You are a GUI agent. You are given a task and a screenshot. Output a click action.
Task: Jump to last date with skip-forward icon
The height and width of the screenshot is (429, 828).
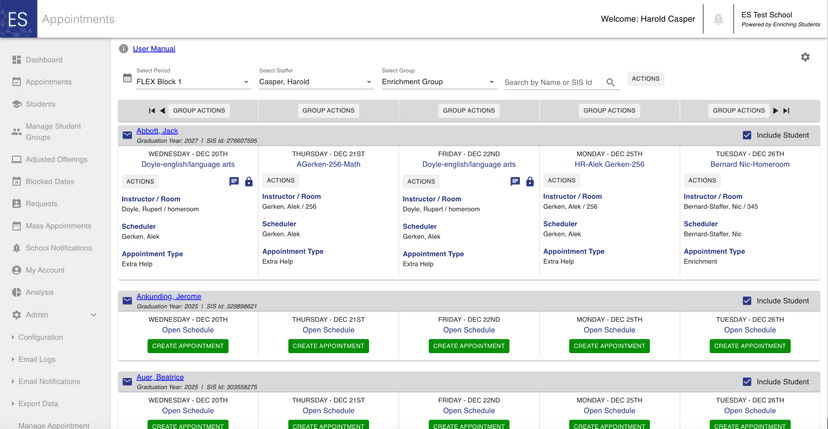click(x=786, y=110)
